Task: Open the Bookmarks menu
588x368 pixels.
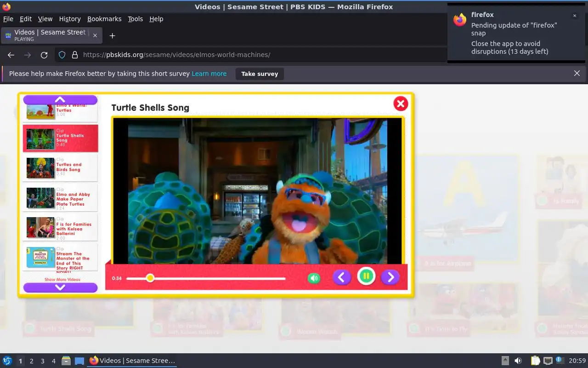Action: [x=104, y=19]
